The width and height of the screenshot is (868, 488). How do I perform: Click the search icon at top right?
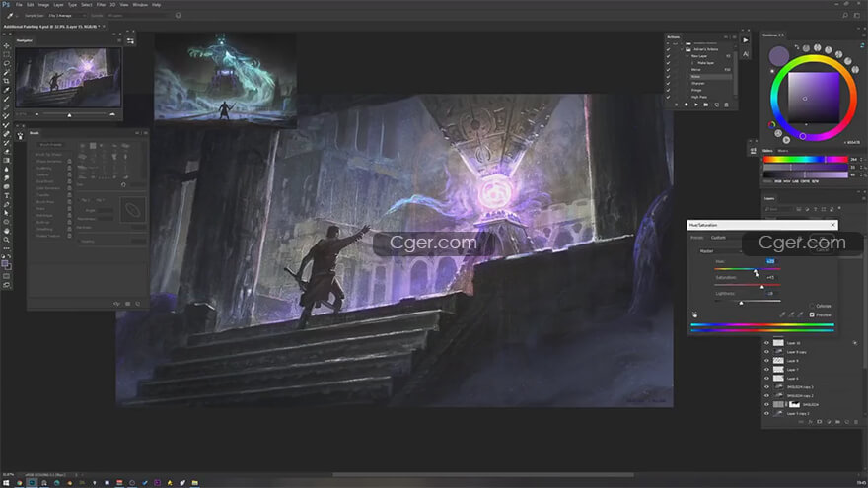pyautogui.click(x=845, y=16)
